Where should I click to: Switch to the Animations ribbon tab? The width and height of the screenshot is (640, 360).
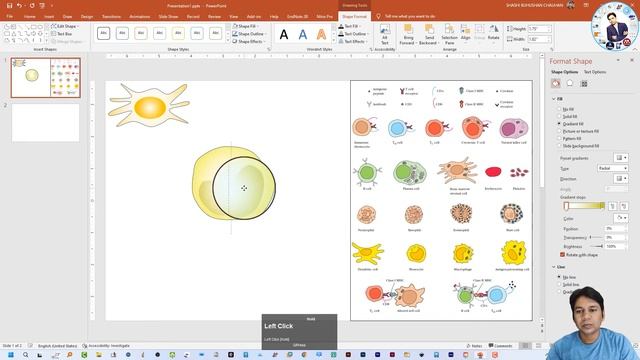point(140,16)
